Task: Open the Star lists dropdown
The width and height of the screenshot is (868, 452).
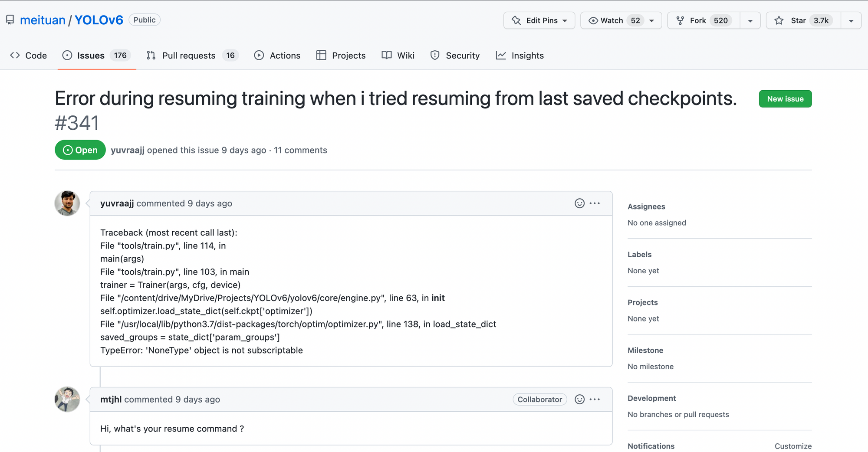Action: [x=851, y=20]
